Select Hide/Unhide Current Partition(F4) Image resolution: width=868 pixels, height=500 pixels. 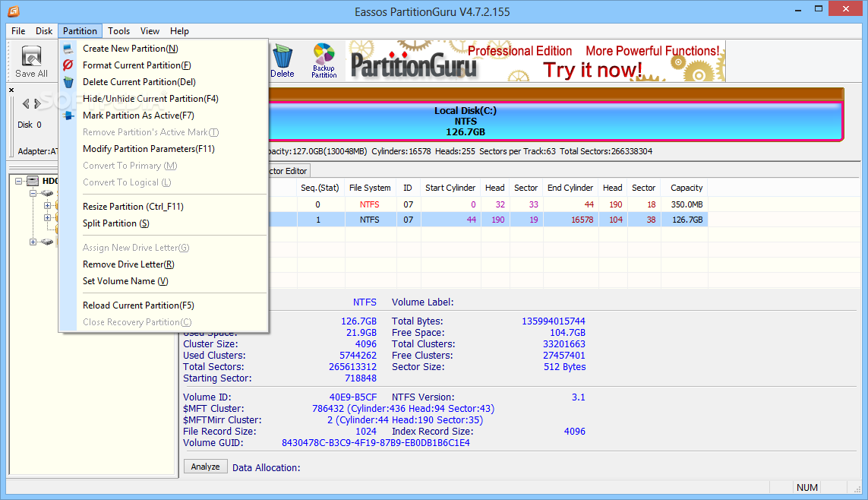coord(164,99)
